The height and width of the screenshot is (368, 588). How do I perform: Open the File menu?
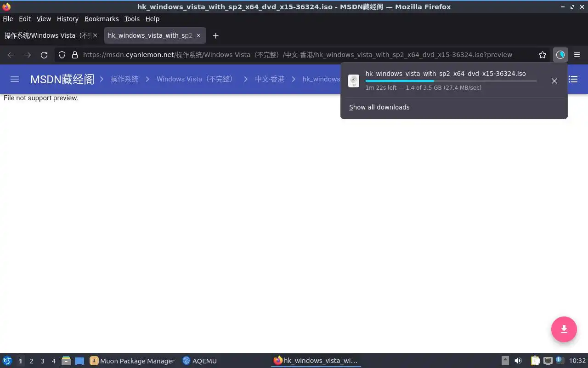8,19
